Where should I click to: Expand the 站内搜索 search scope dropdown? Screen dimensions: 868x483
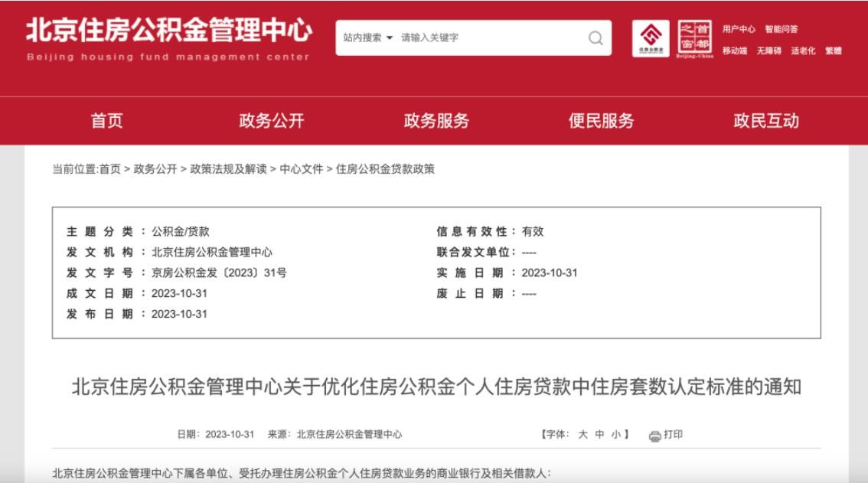[x=367, y=38]
